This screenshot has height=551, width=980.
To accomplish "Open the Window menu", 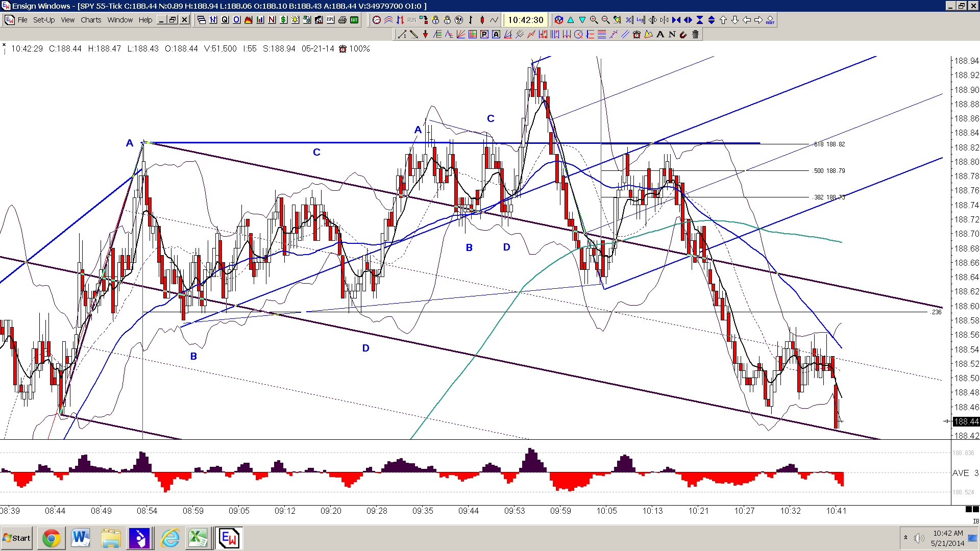I will tap(120, 20).
